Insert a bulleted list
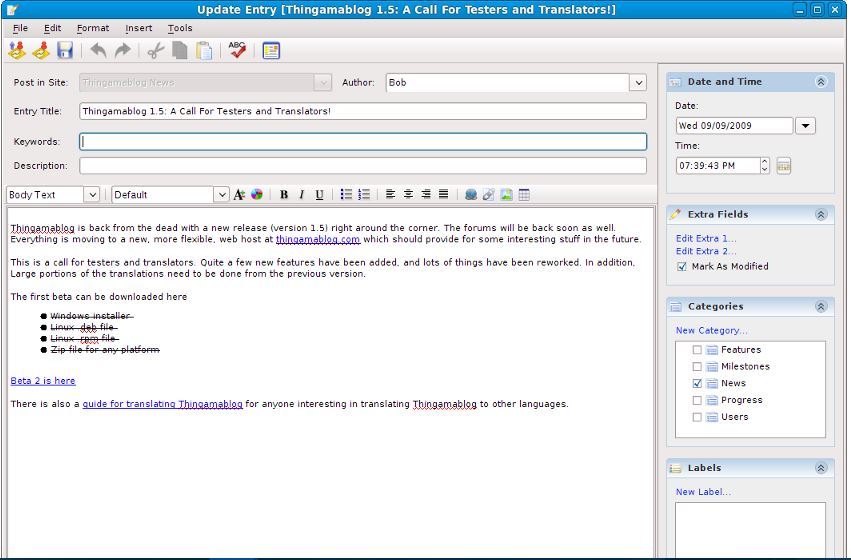This screenshot has height=560, width=851. click(x=346, y=194)
